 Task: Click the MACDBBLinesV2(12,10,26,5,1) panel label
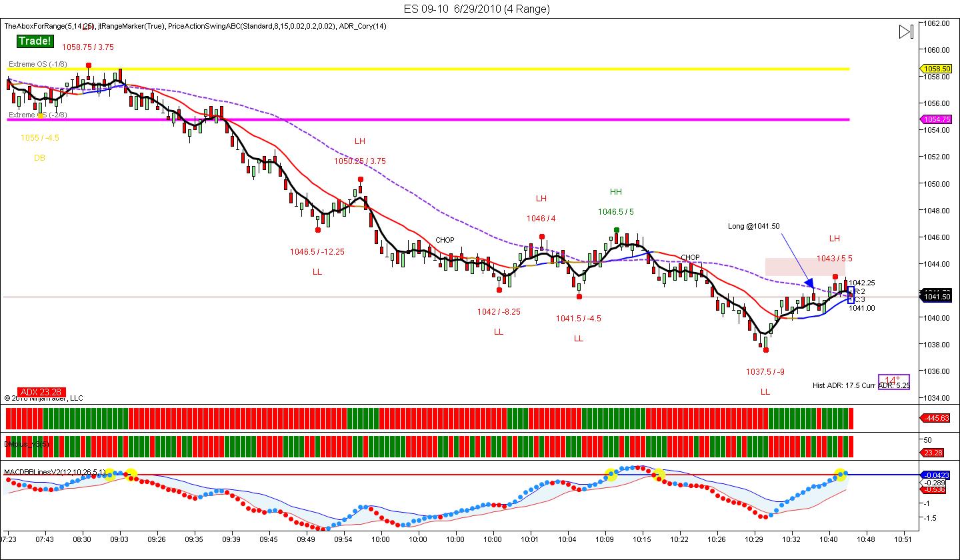[x=55, y=472]
